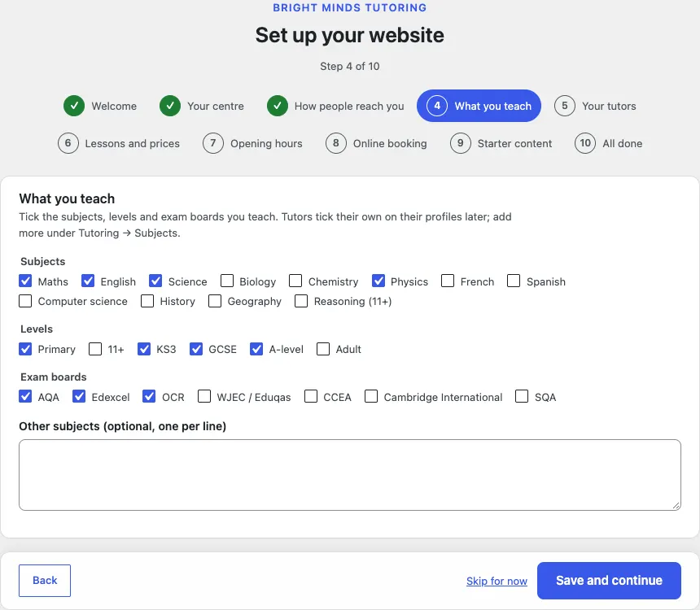700x610 pixels.
Task: Go to the Starter content step
Action: click(x=501, y=143)
